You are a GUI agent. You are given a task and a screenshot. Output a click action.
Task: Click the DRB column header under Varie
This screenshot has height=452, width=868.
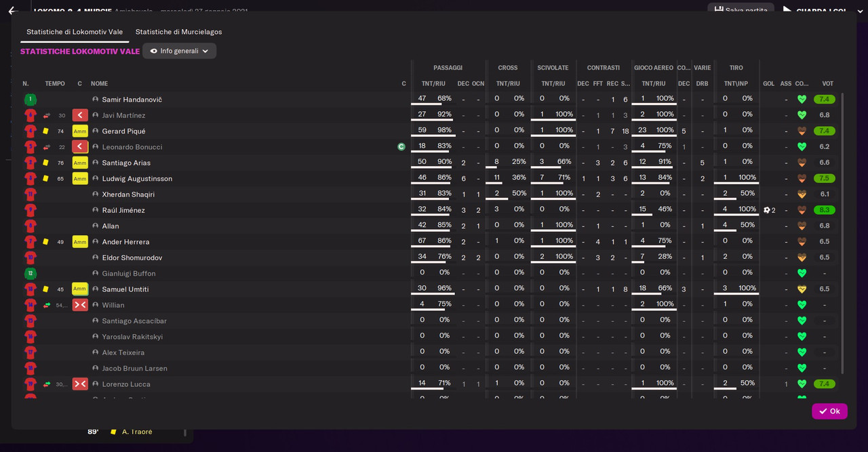(x=702, y=83)
